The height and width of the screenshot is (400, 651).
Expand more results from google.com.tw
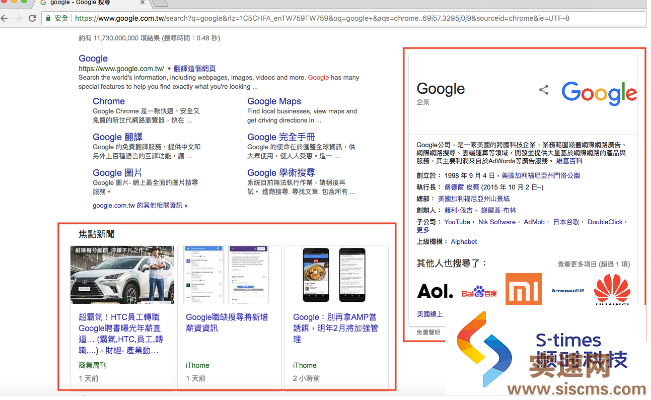click(140, 205)
